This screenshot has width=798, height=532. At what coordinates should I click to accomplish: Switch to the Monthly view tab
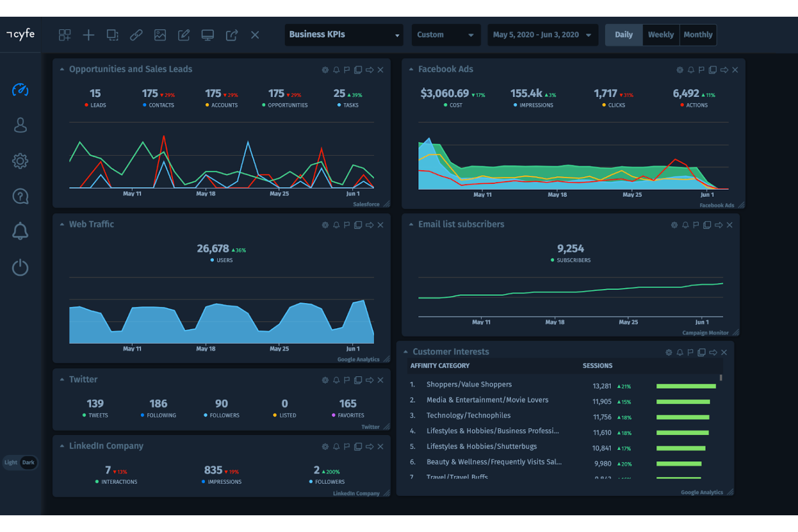[698, 35]
